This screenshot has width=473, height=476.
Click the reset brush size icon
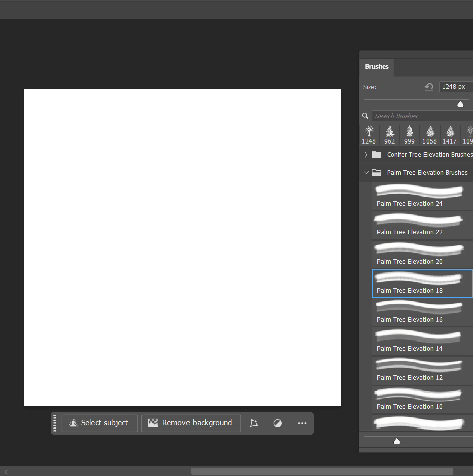pyautogui.click(x=429, y=87)
